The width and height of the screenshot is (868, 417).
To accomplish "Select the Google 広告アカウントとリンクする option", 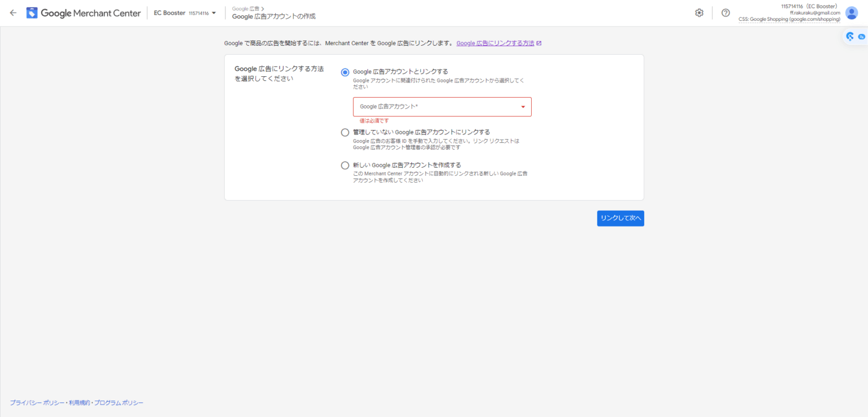I will (x=345, y=72).
